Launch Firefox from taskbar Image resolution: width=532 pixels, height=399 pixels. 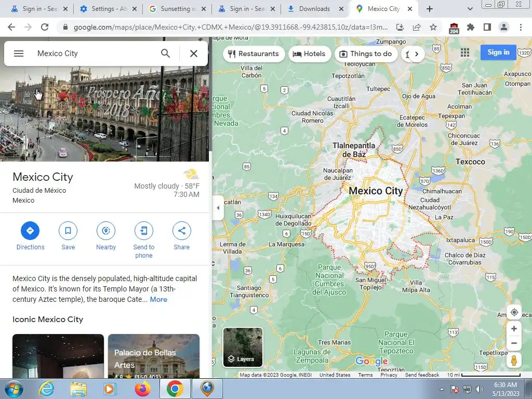click(x=142, y=389)
